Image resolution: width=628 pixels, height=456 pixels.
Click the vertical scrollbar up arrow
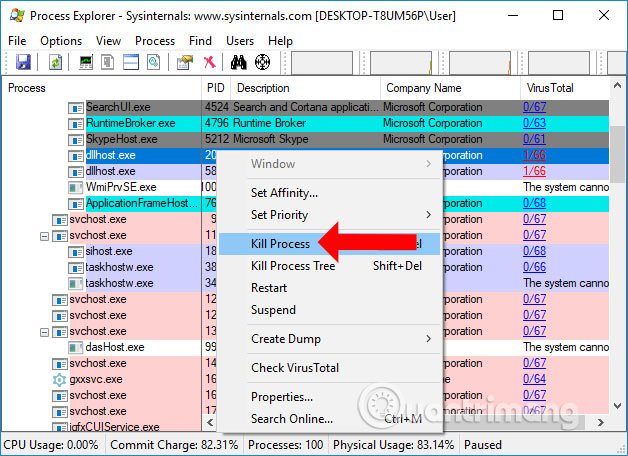click(x=617, y=86)
